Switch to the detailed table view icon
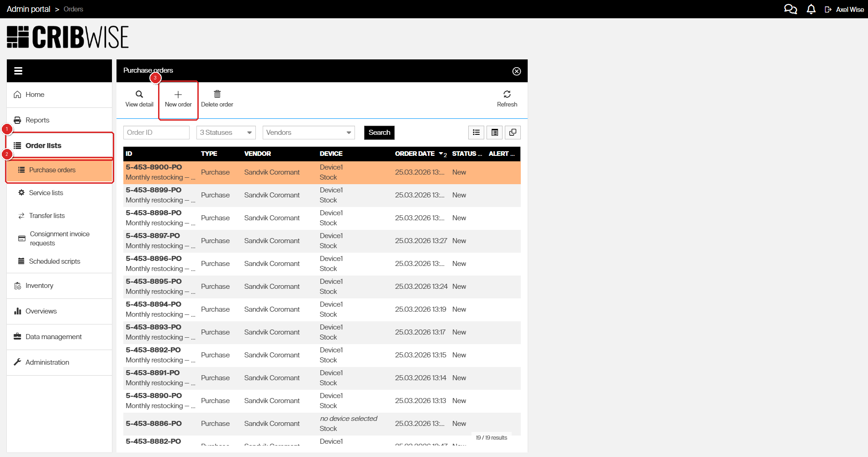 point(494,133)
